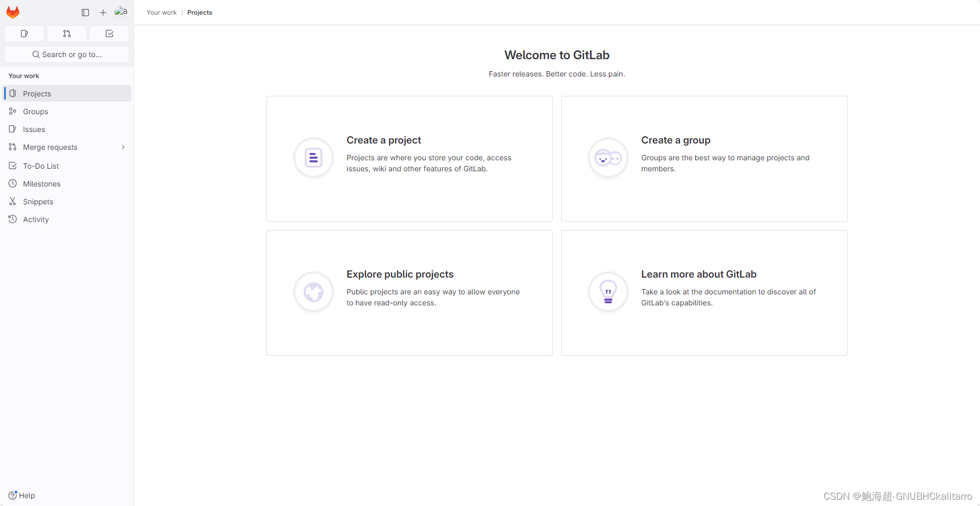
Task: Click the Projects sidebar icon
Action: 13,93
